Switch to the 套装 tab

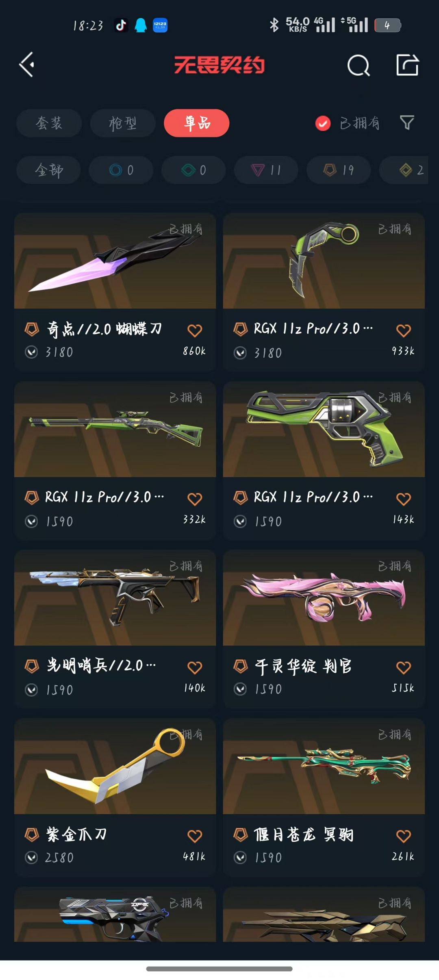point(49,123)
